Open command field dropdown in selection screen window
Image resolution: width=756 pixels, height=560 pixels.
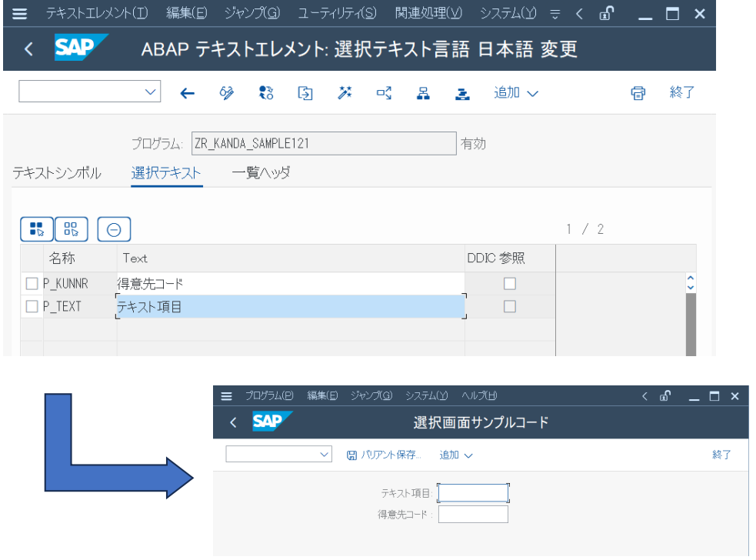[x=325, y=455]
